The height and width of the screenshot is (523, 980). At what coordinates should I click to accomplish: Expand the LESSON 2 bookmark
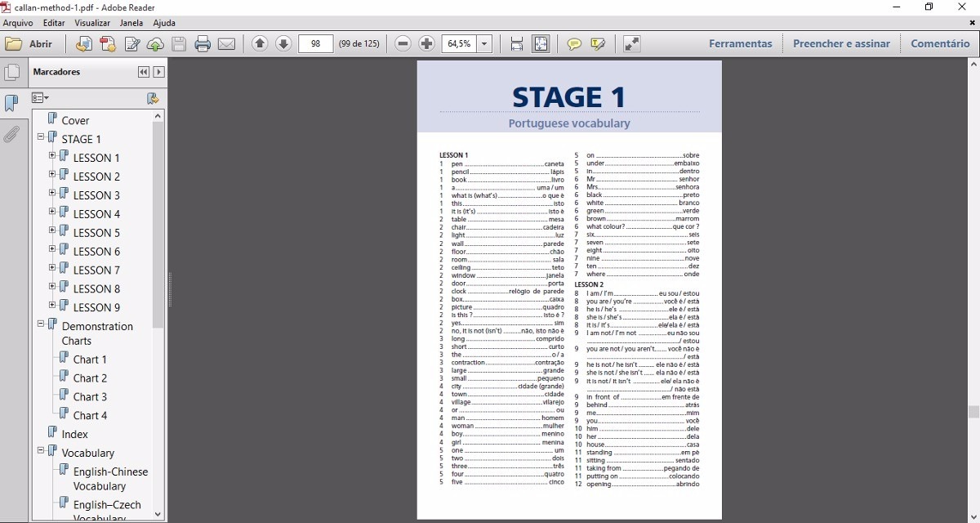[52, 174]
